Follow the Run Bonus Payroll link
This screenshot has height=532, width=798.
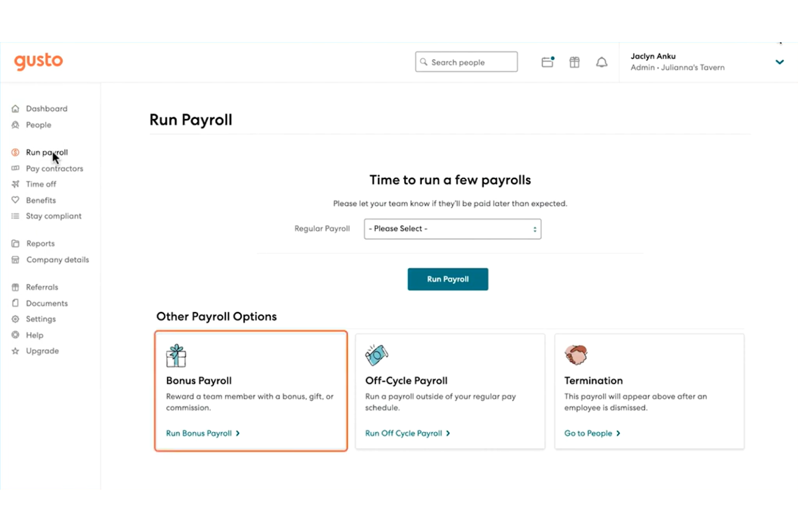click(203, 433)
